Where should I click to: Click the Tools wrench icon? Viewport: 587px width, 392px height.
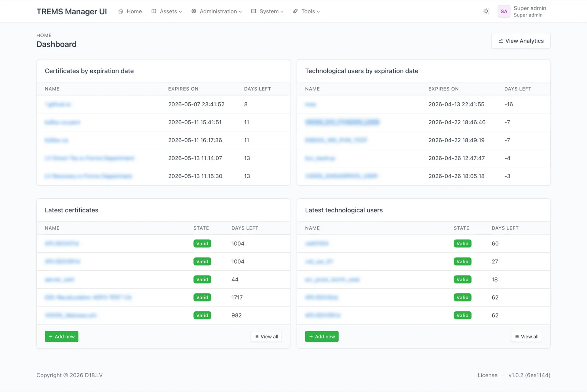coord(295,11)
